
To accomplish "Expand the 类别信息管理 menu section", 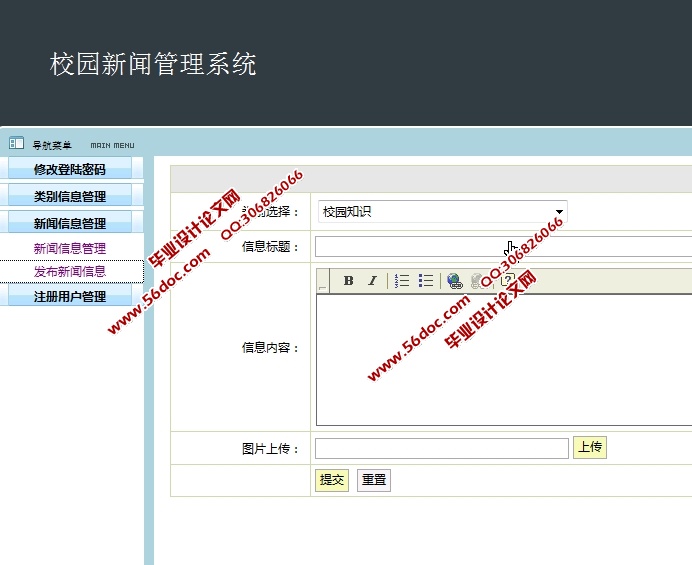I will point(69,196).
